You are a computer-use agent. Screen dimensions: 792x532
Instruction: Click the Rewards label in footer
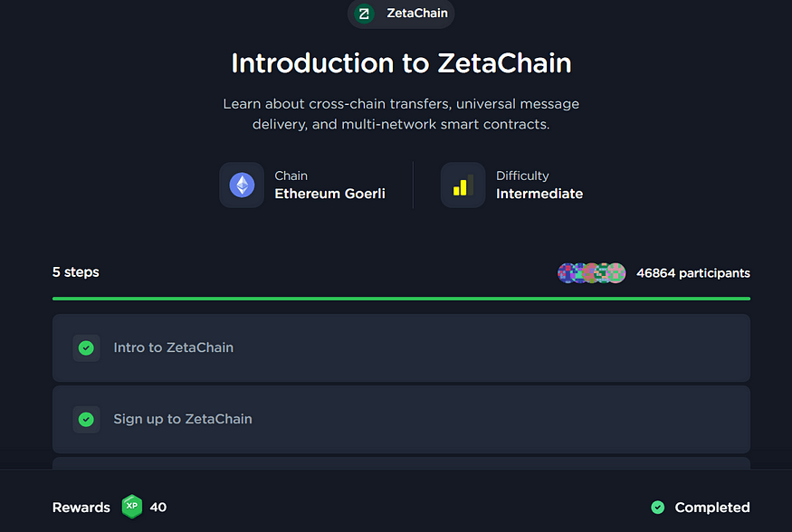tap(81, 508)
